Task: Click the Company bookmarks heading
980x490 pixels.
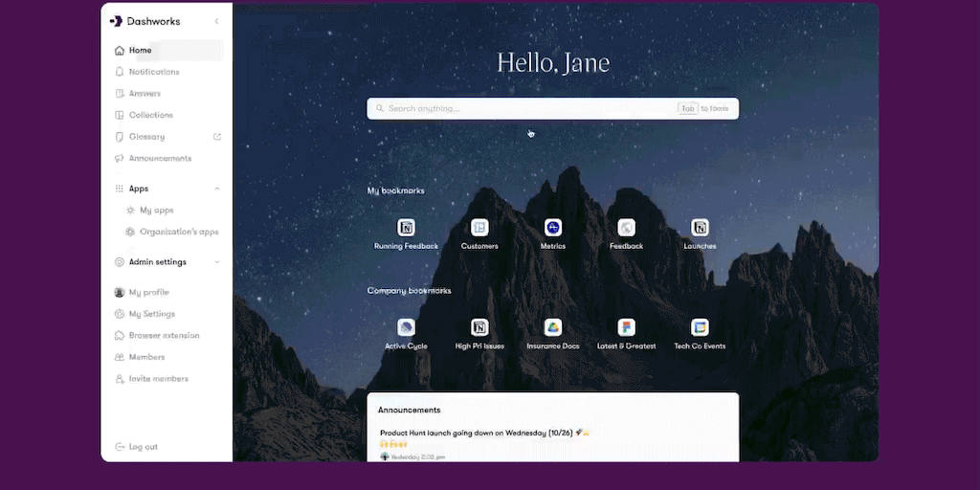Action: click(409, 291)
